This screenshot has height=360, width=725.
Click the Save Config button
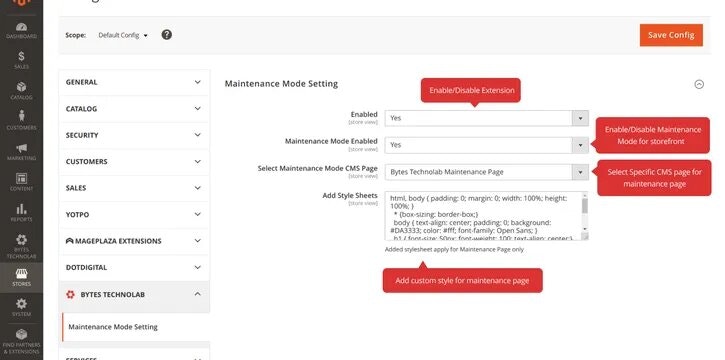(x=671, y=35)
